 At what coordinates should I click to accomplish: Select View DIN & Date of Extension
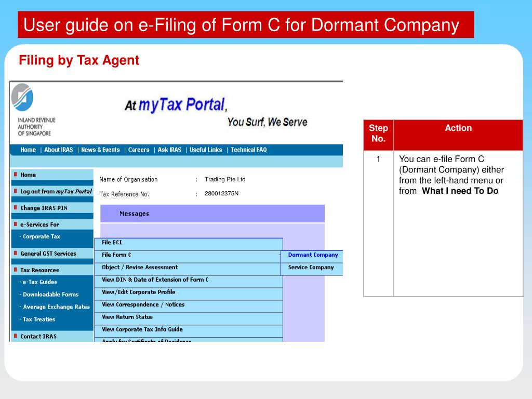[189, 282]
